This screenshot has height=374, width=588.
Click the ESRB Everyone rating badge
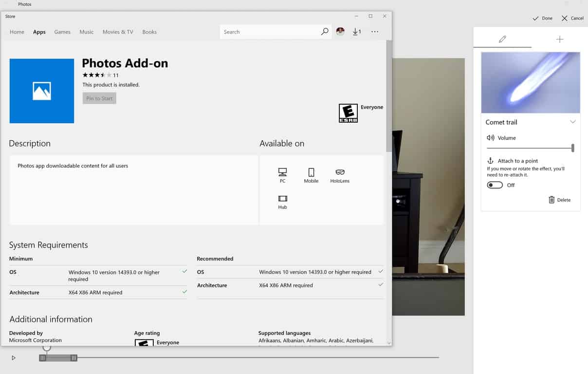click(348, 113)
